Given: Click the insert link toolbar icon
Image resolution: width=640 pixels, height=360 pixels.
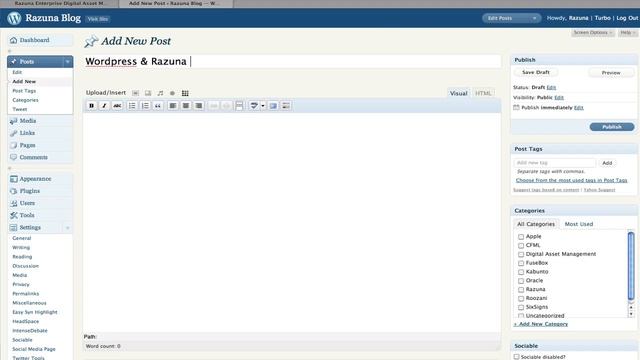Looking at the screenshot, I should click(x=213, y=106).
